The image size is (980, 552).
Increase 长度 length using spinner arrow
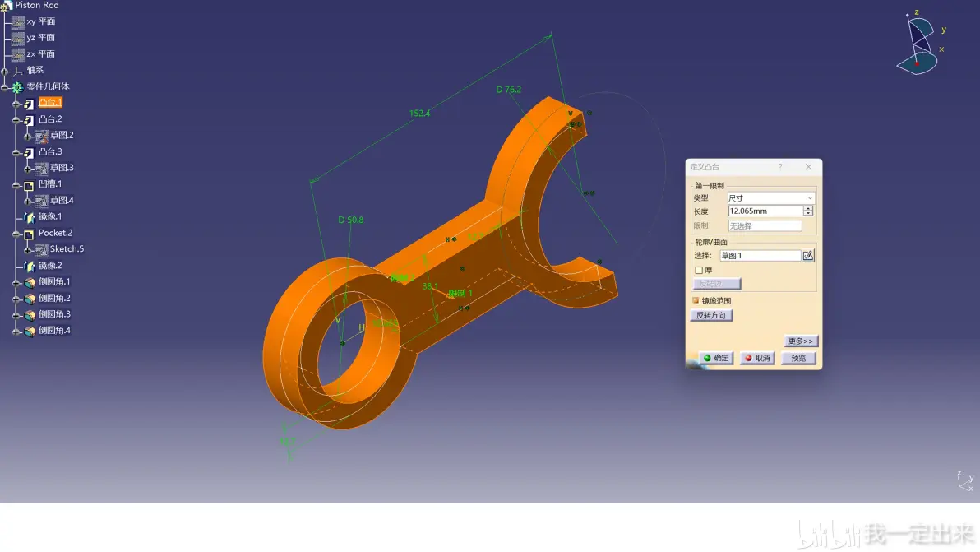coord(808,208)
